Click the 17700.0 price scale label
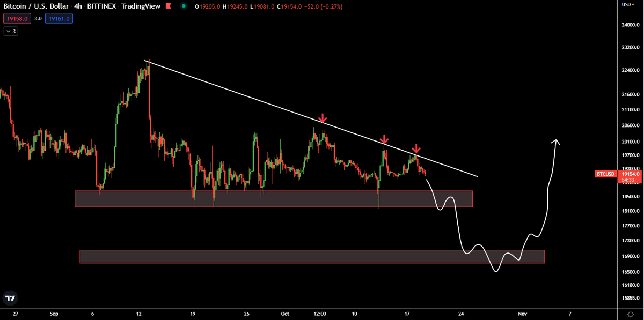 [x=631, y=226]
